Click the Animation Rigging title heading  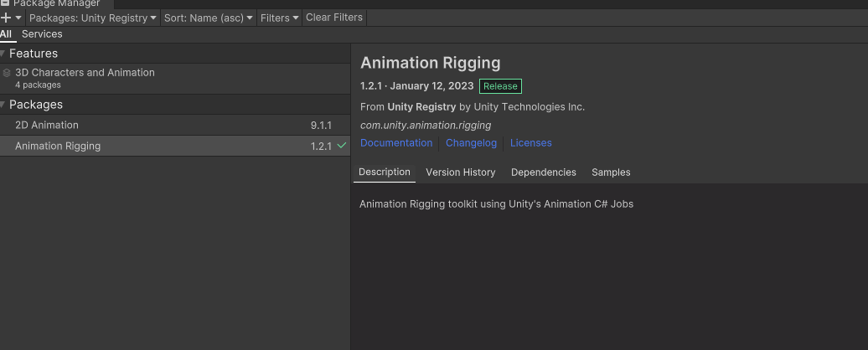pos(431,63)
